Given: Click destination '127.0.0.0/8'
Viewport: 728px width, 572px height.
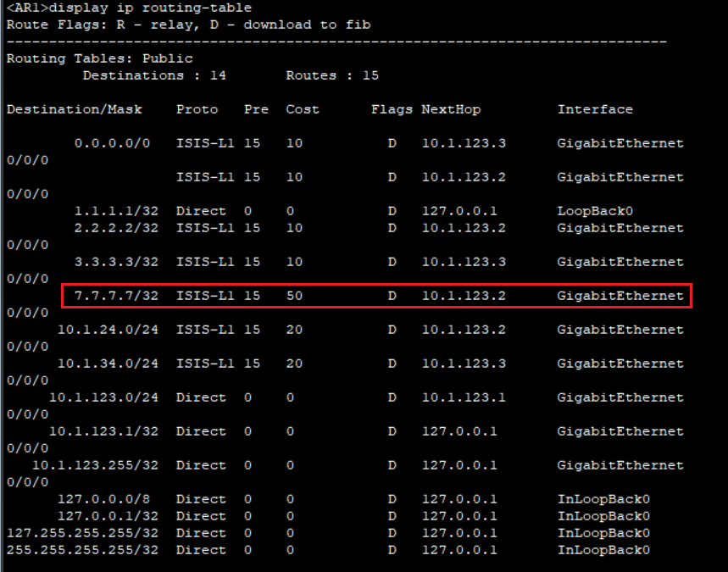Looking at the screenshot, I should coord(103,499).
